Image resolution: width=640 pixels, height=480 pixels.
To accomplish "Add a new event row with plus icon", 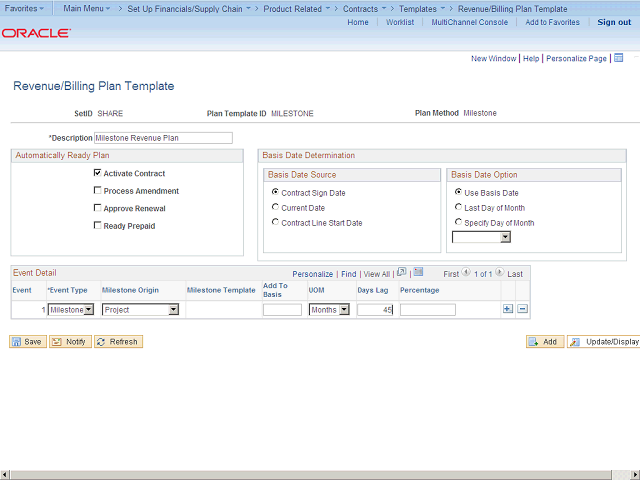I will (507, 309).
